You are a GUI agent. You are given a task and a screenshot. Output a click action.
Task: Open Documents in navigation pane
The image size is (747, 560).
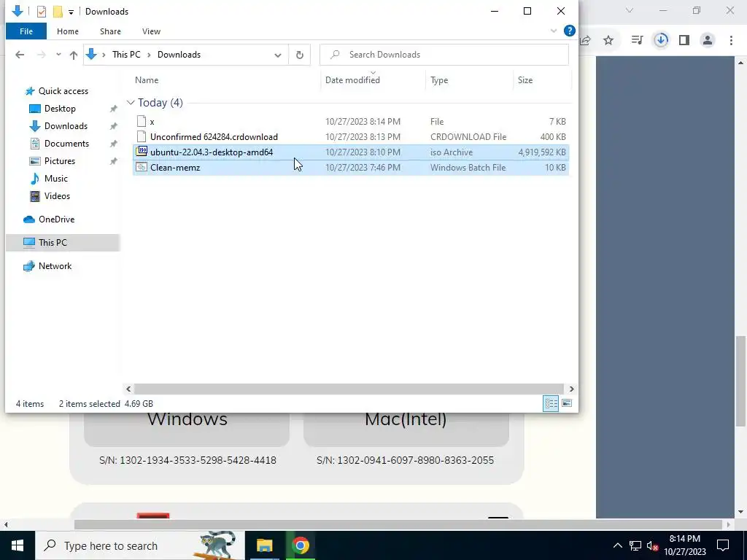pyautogui.click(x=66, y=144)
